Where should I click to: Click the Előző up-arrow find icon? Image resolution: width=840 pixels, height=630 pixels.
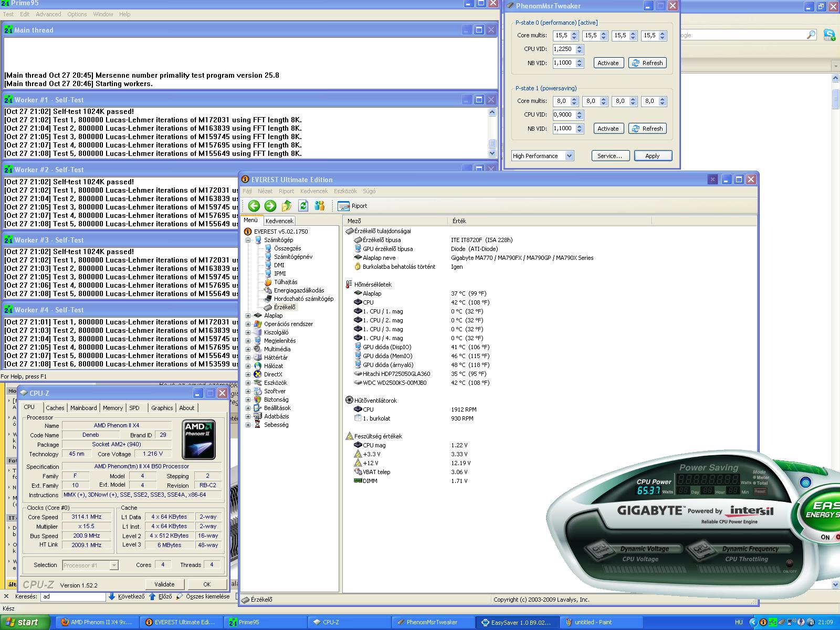pos(152,596)
